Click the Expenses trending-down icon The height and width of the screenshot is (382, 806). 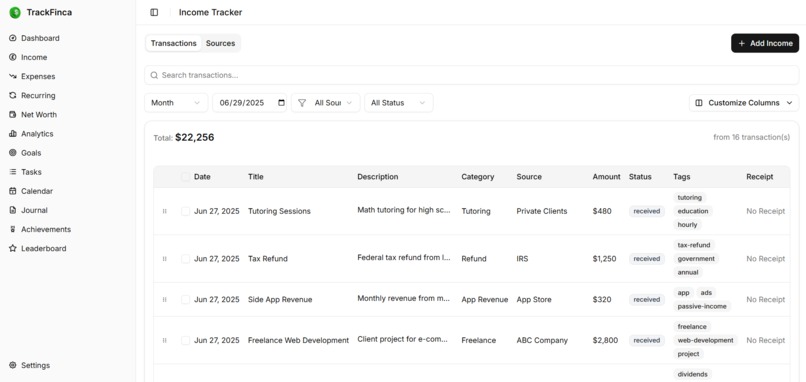[13, 76]
